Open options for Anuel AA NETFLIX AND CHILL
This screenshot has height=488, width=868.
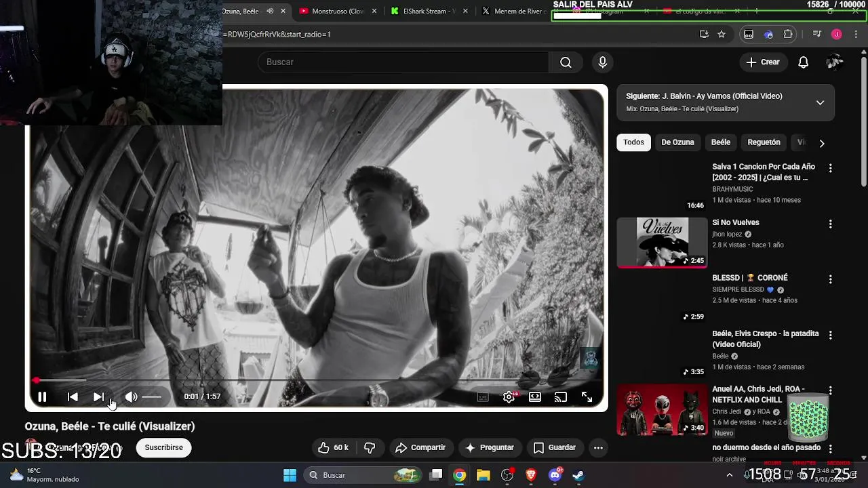830,390
